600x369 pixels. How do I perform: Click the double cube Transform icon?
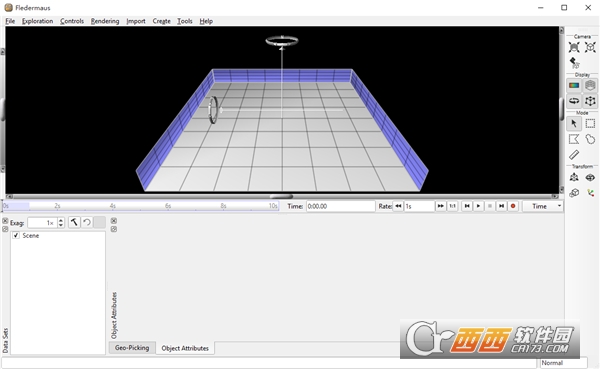(x=574, y=193)
